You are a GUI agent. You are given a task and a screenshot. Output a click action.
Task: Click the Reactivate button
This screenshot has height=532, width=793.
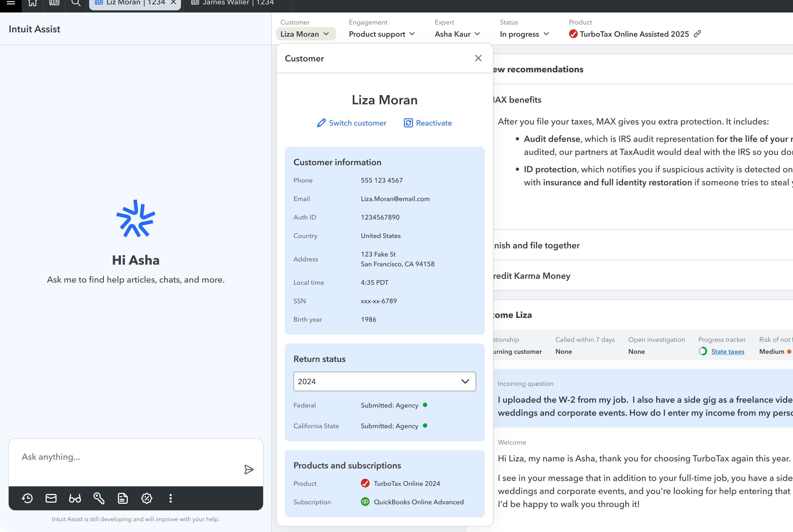point(428,123)
